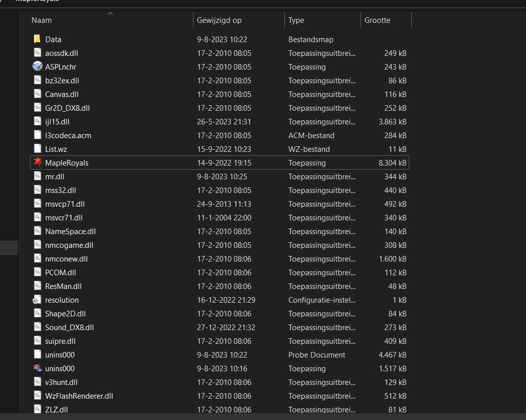Sort files by Type column header
Viewport: 526px width, 420px height.
[296, 20]
